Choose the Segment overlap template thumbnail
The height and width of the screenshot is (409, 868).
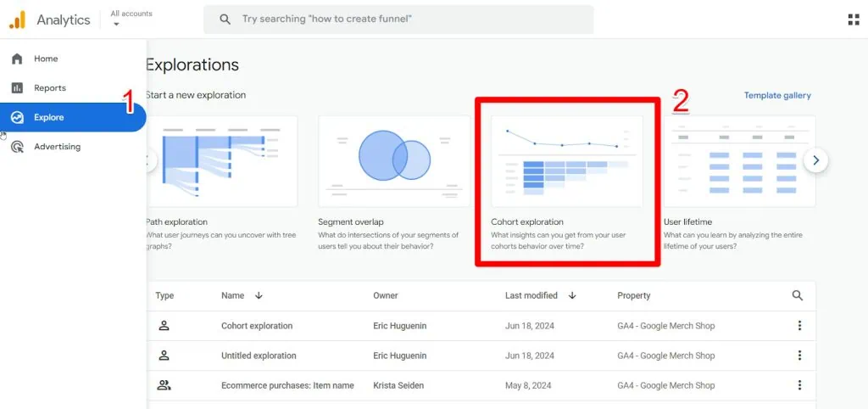pos(394,161)
